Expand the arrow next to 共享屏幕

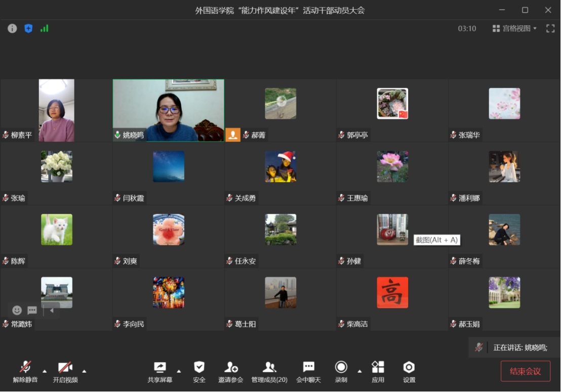click(179, 371)
